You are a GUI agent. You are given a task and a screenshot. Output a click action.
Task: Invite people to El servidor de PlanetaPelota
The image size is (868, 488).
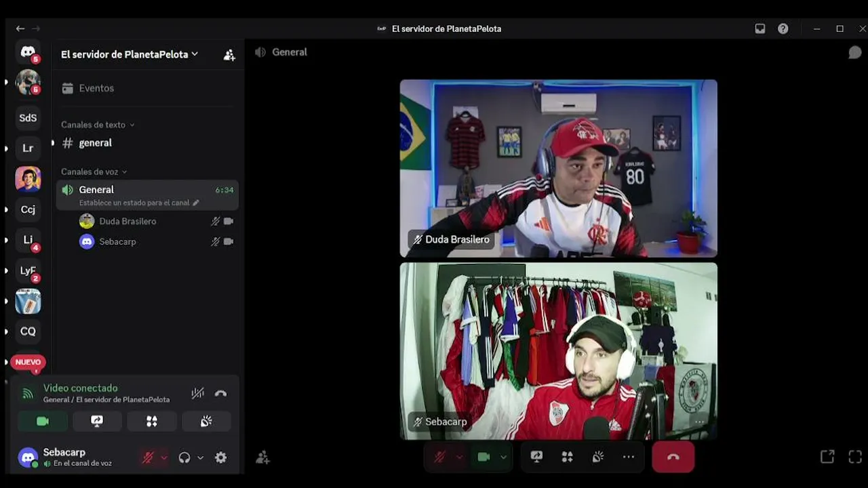229,55
